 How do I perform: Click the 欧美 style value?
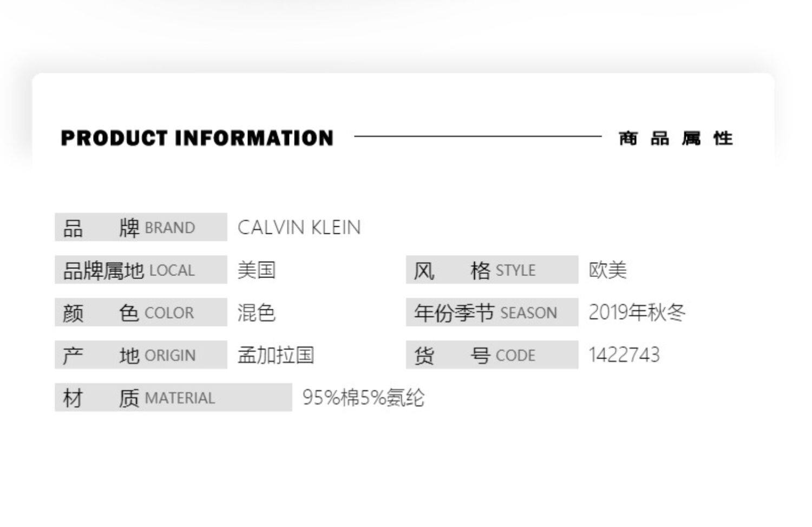[x=607, y=270]
